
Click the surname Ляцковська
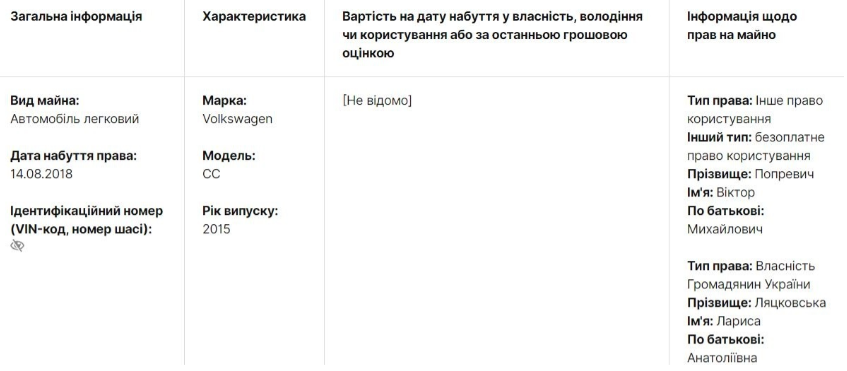click(790, 302)
